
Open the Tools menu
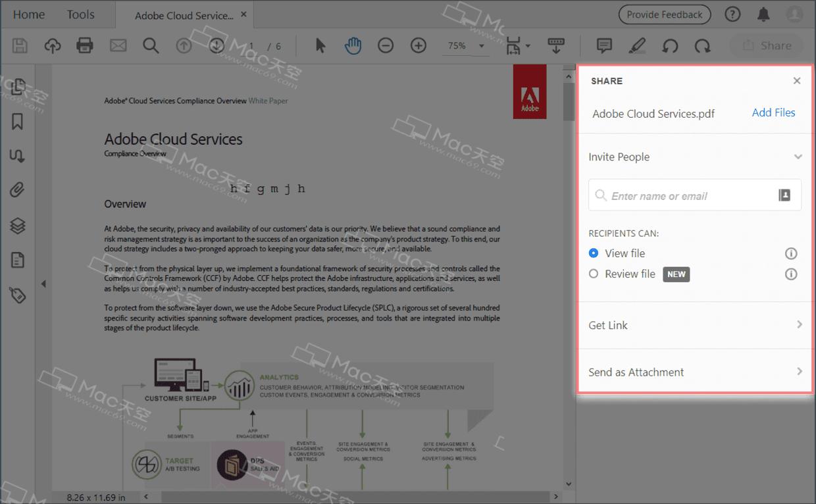tap(80, 14)
